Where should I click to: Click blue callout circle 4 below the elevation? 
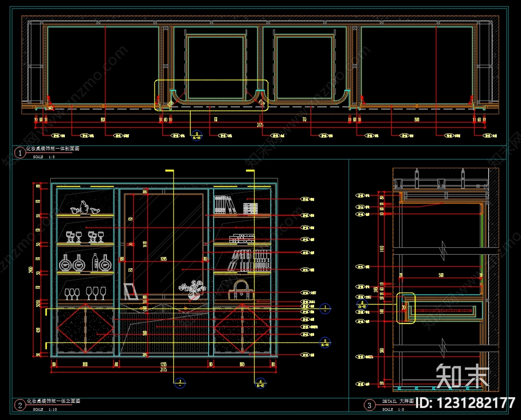(x=260, y=383)
